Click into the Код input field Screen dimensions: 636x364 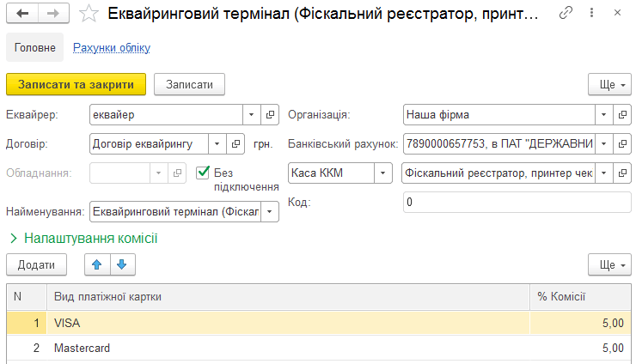pos(517,202)
